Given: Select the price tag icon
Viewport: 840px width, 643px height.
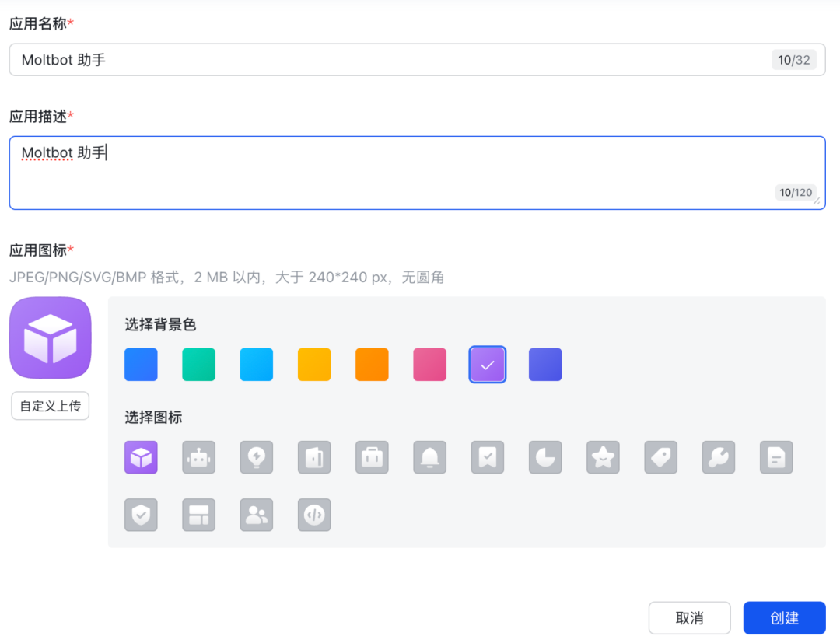Looking at the screenshot, I should (x=660, y=457).
